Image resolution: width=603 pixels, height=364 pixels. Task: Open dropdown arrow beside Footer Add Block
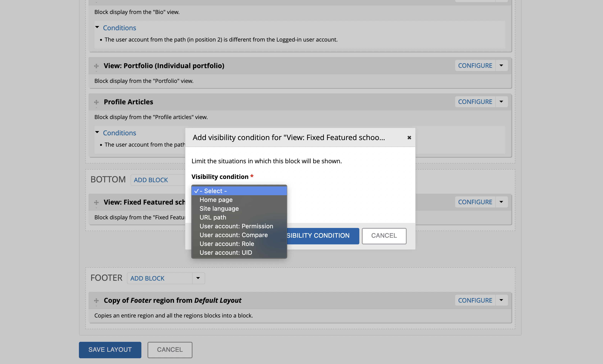[x=198, y=278]
